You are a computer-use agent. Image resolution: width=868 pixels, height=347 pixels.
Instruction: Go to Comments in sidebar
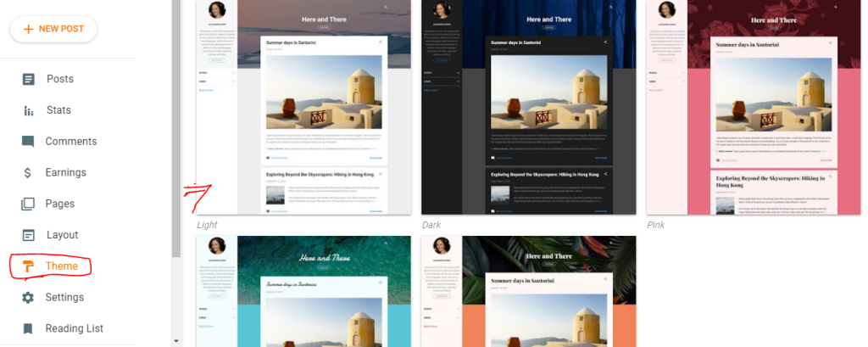point(71,142)
